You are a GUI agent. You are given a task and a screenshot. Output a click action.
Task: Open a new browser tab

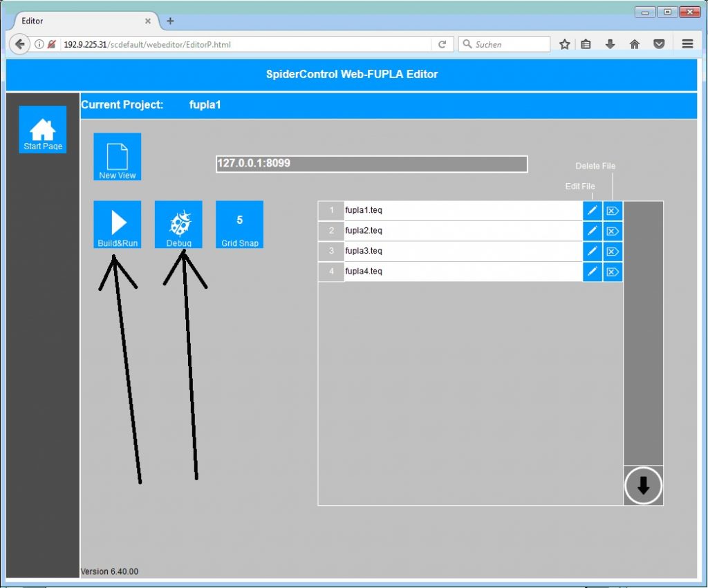(170, 21)
